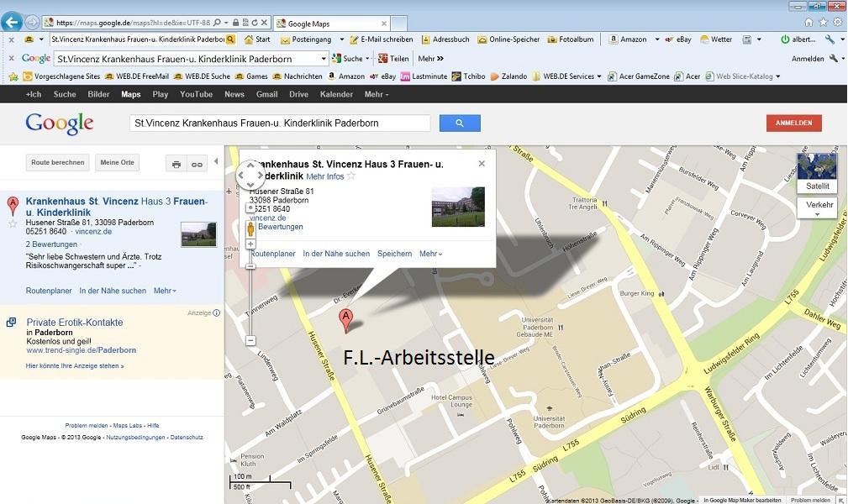Open 2 Bewertungen link in the sidebar

(51, 244)
